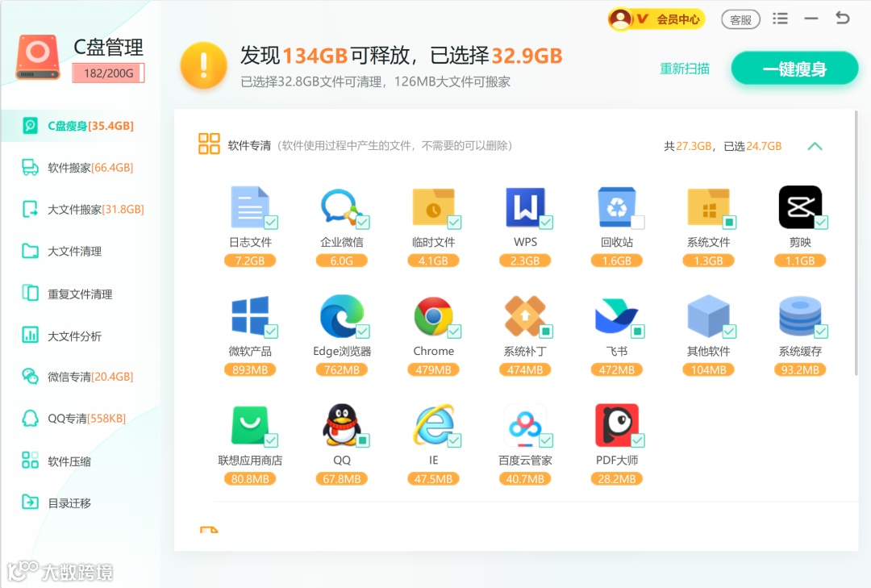Click the back arrow icon at top right
The height and width of the screenshot is (588, 871).
click(842, 19)
